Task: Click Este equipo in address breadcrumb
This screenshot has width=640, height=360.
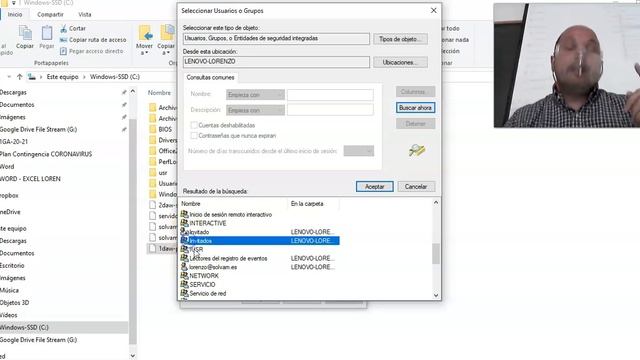Action: click(x=62, y=77)
